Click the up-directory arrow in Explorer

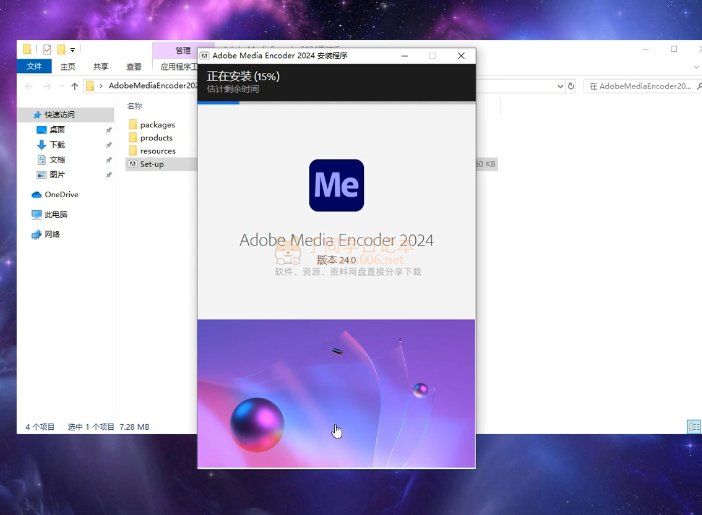point(74,86)
